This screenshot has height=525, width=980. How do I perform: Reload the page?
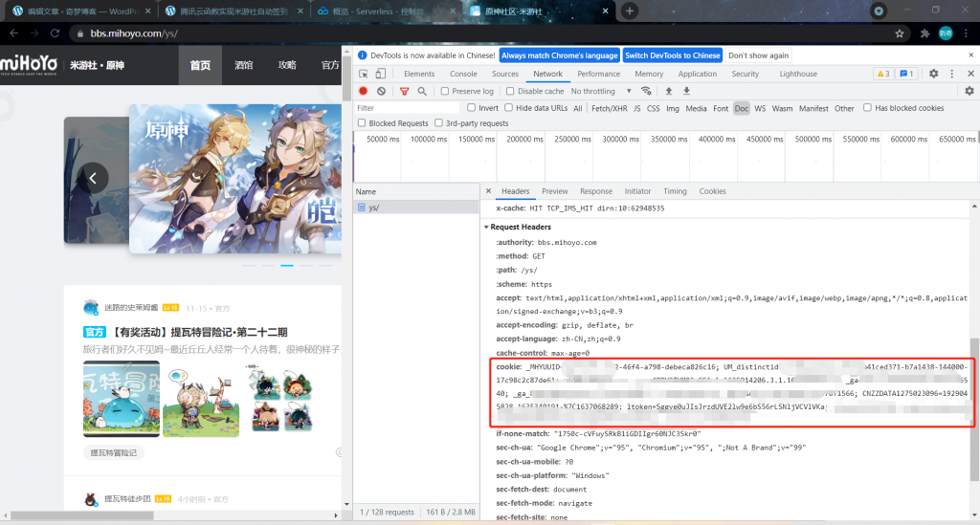pos(55,33)
